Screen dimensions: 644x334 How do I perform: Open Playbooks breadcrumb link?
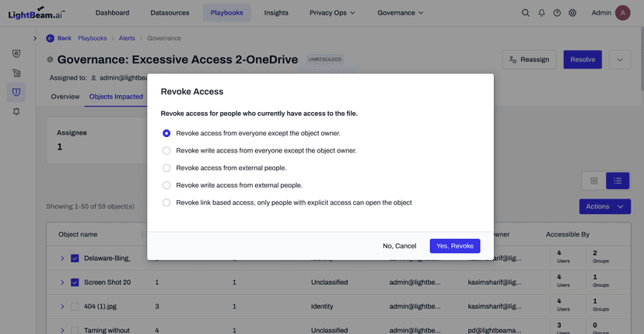[93, 38]
